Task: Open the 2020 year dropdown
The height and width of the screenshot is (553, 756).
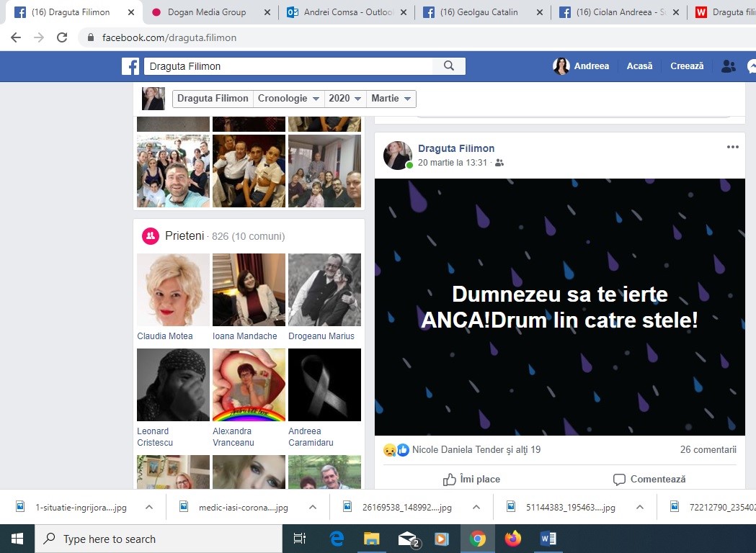Action: (344, 99)
